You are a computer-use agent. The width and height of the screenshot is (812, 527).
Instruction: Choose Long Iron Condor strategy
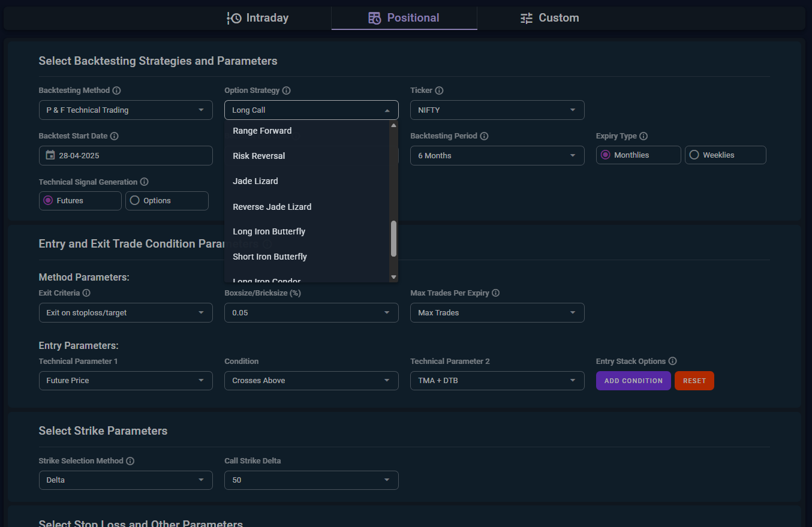(x=307, y=278)
